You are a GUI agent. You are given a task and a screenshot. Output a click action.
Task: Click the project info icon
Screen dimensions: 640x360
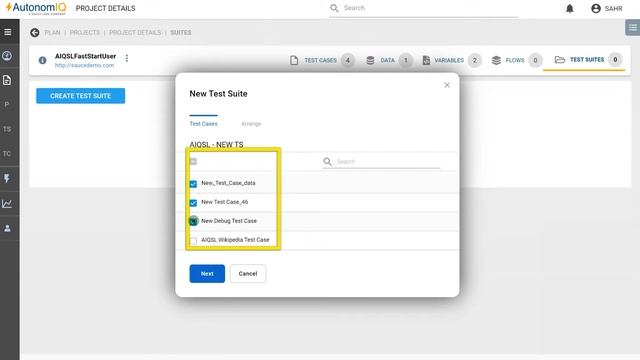[x=42, y=60]
